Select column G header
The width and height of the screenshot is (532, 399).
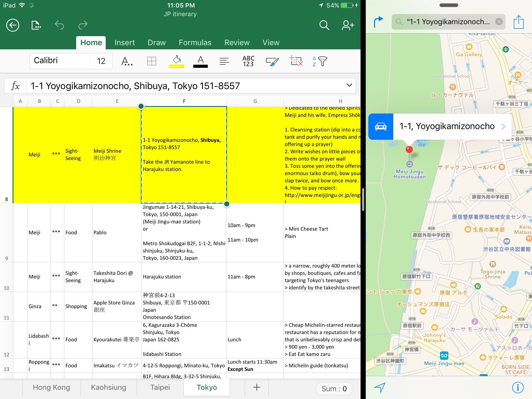[x=255, y=101]
